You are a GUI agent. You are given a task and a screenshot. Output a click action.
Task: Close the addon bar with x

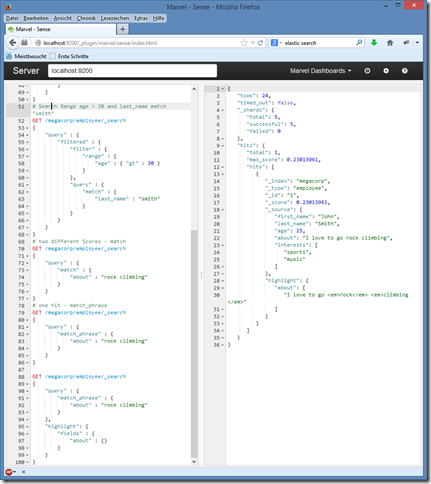[x=24, y=472]
